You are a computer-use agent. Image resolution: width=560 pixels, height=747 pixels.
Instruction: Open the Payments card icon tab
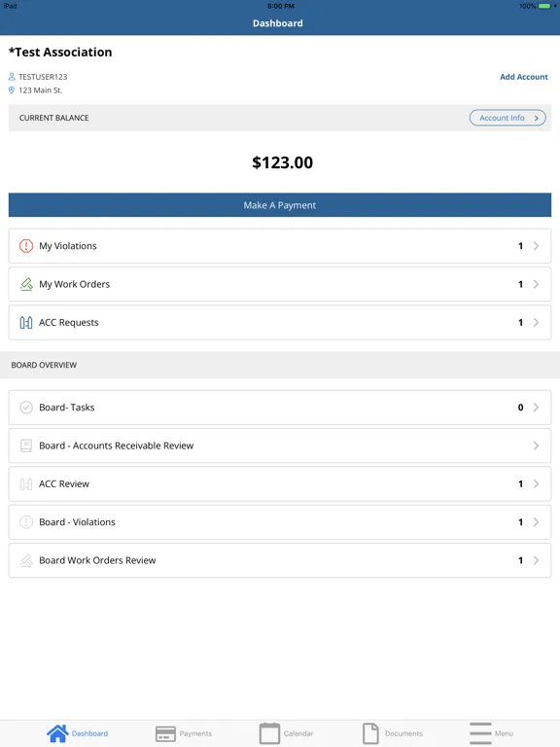click(x=165, y=733)
